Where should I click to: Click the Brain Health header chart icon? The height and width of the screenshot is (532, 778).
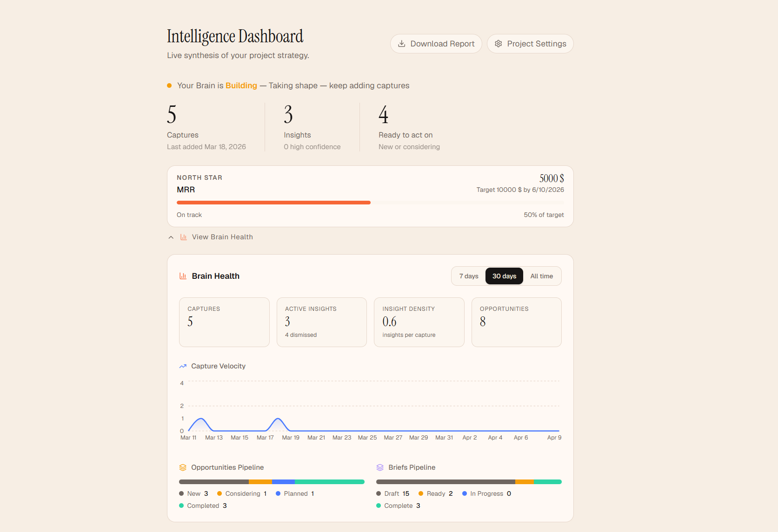(183, 276)
